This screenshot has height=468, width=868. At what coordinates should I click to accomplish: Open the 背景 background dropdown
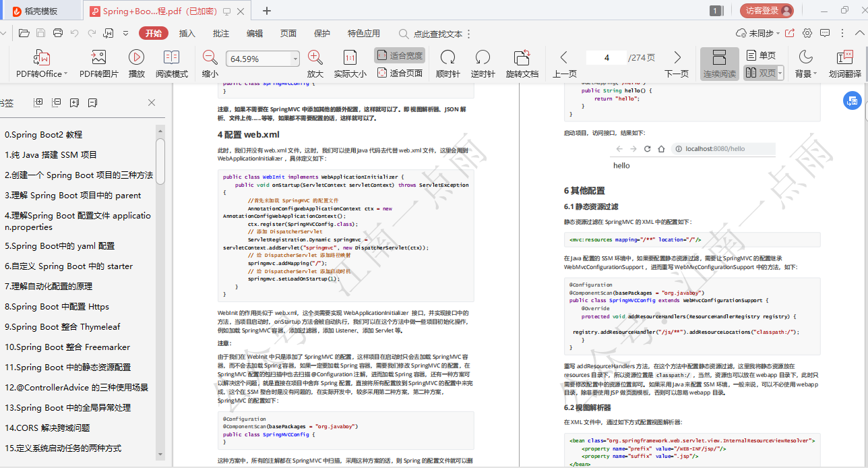click(x=805, y=64)
